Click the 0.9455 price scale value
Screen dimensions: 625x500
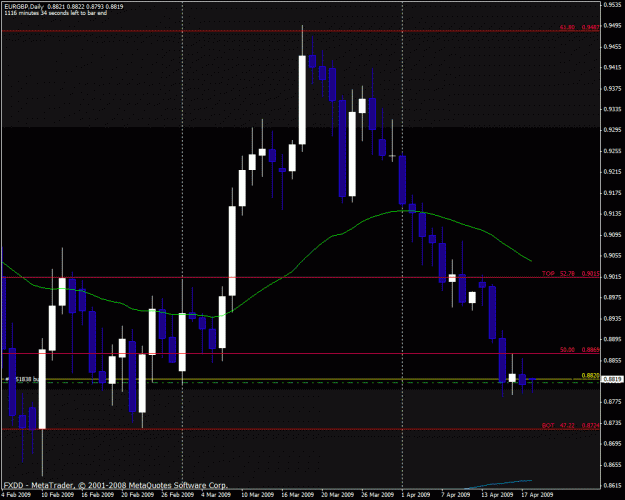[x=613, y=47]
